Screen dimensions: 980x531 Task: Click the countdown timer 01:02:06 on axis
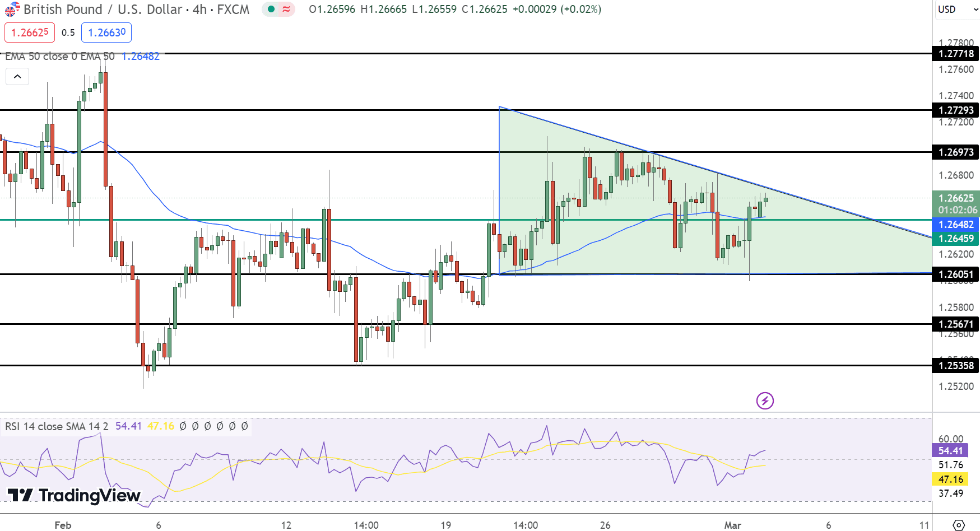pos(958,211)
